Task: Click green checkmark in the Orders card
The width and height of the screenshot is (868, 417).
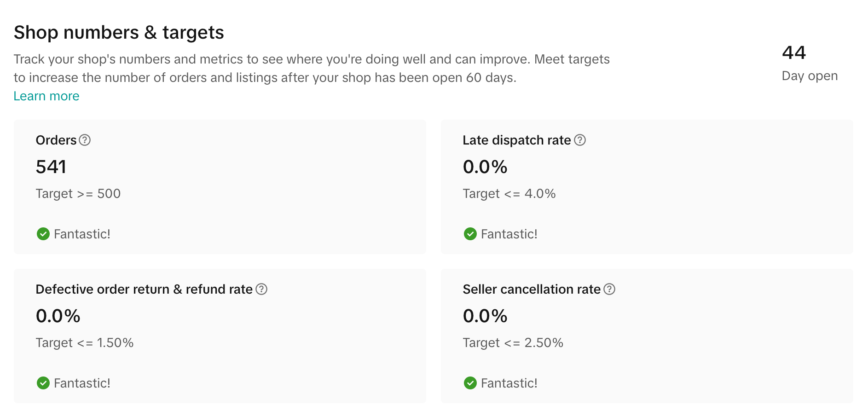Action: click(x=43, y=234)
